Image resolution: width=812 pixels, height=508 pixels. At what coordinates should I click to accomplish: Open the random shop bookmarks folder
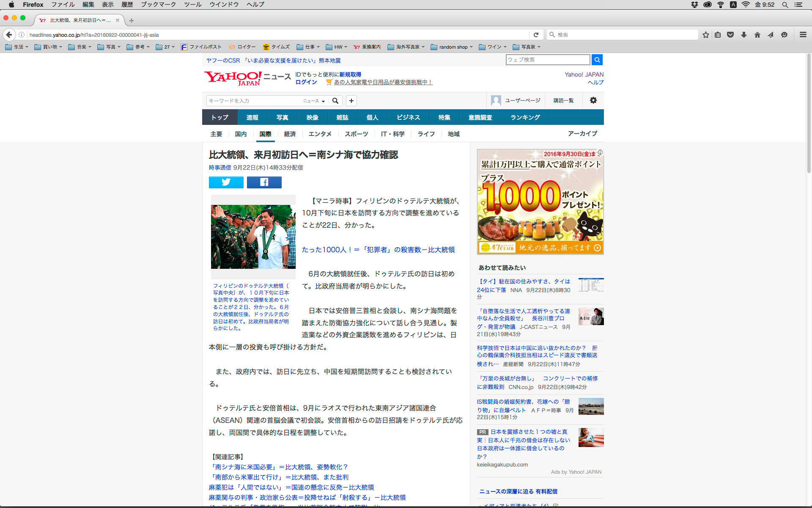tap(452, 47)
